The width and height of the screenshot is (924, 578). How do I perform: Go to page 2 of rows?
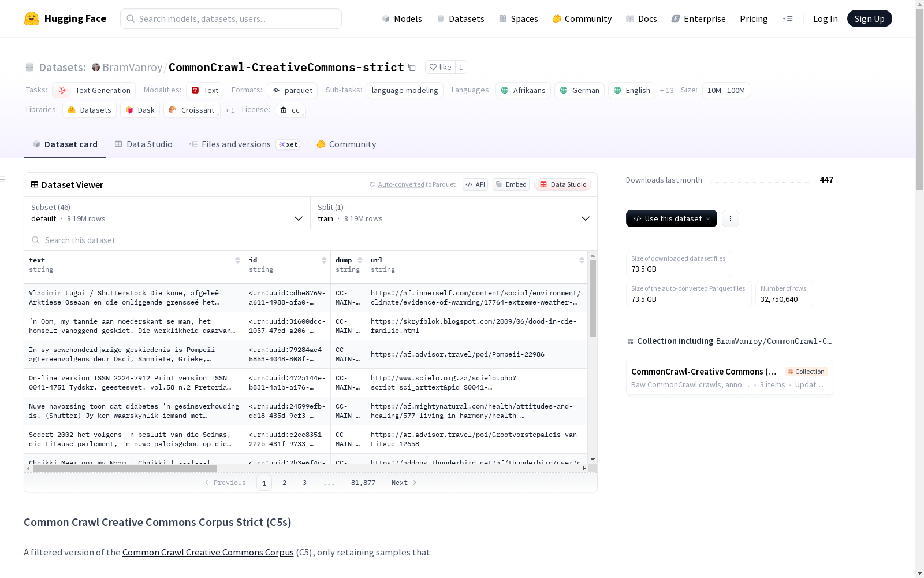284,483
